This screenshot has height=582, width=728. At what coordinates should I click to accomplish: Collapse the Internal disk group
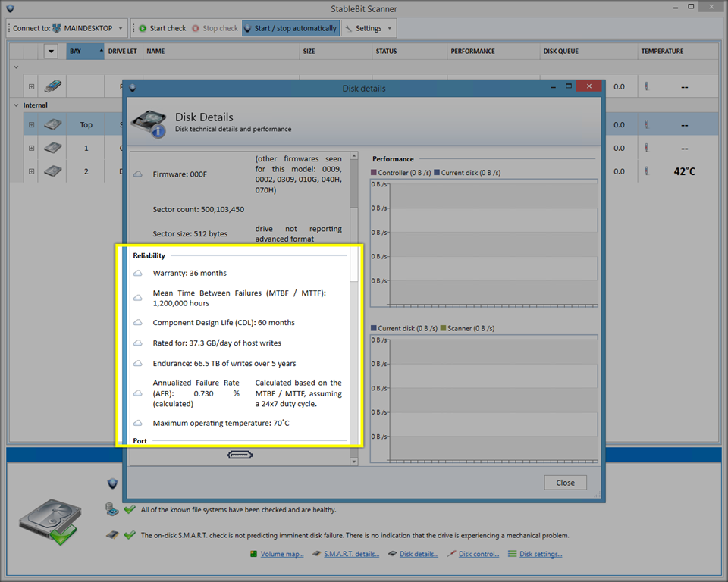(16, 105)
